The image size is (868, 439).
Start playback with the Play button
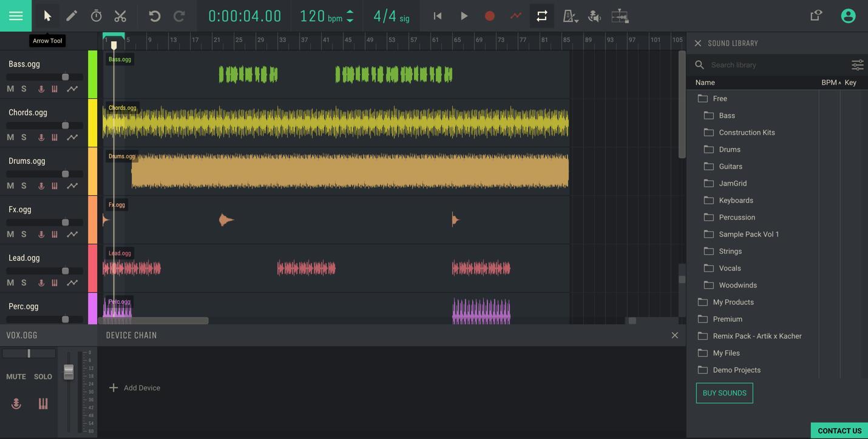click(x=464, y=16)
